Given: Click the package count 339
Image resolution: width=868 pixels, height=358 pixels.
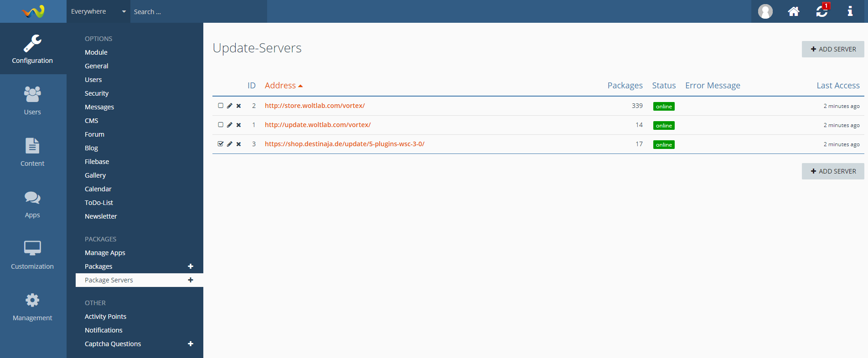Looking at the screenshot, I should (x=637, y=106).
